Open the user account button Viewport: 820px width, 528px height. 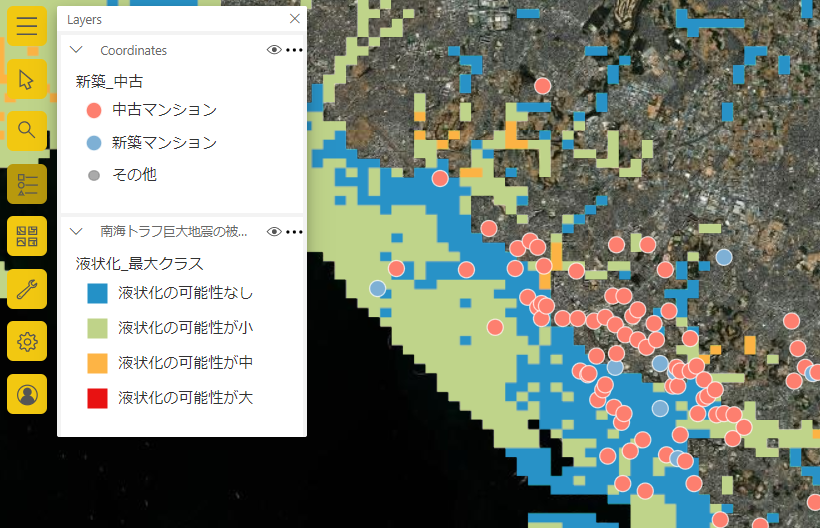pos(27,394)
